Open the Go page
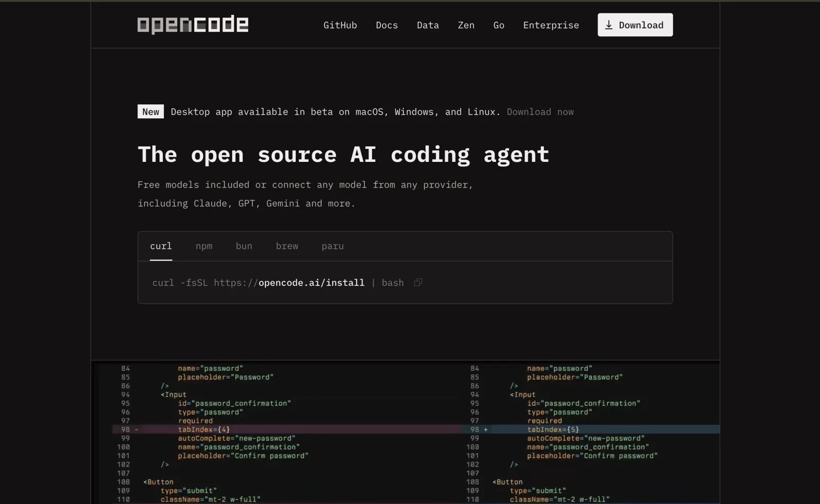 click(x=499, y=25)
